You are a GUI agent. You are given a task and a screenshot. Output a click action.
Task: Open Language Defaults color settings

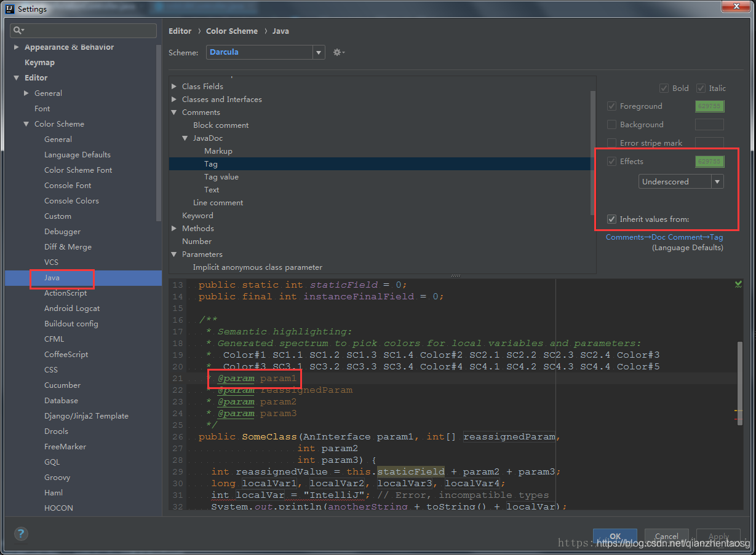pos(78,155)
